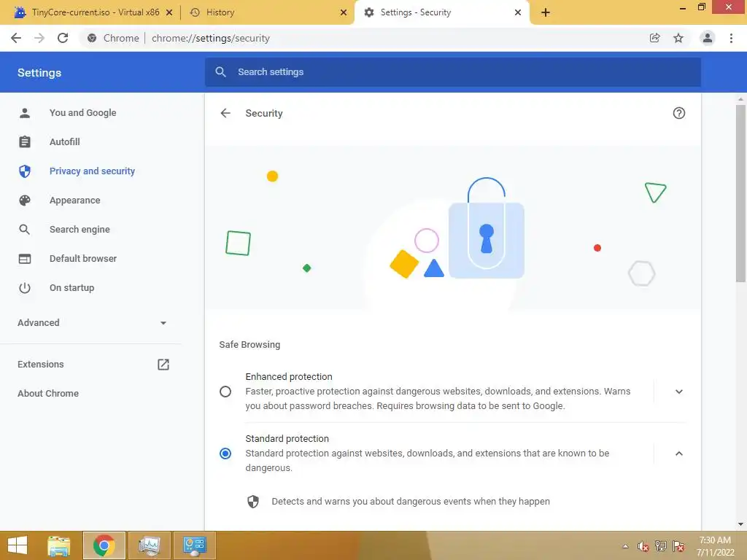Open File Explorer from the taskbar
The height and width of the screenshot is (560, 747).
tap(59, 545)
